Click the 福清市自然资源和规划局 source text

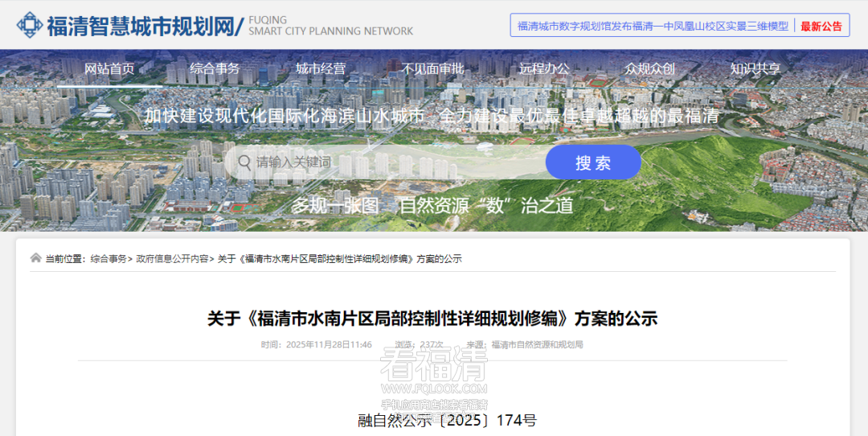536,344
